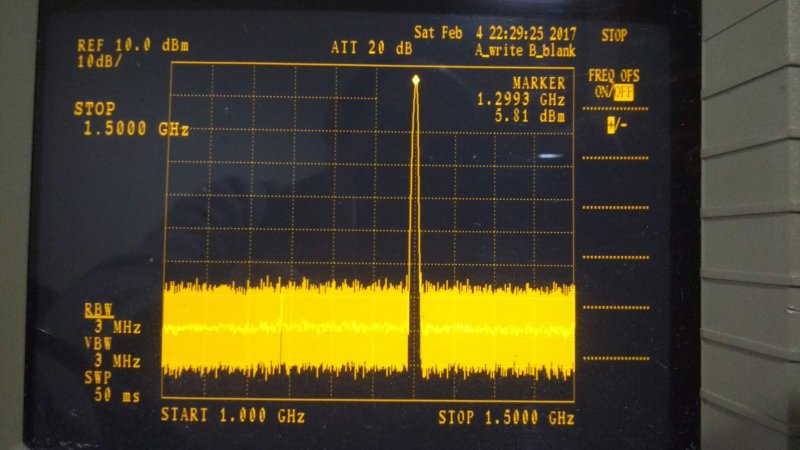Screen dimensions: 800x450
Task: Click STOP 1.5000 GHz below the graph
Action: click(506, 418)
